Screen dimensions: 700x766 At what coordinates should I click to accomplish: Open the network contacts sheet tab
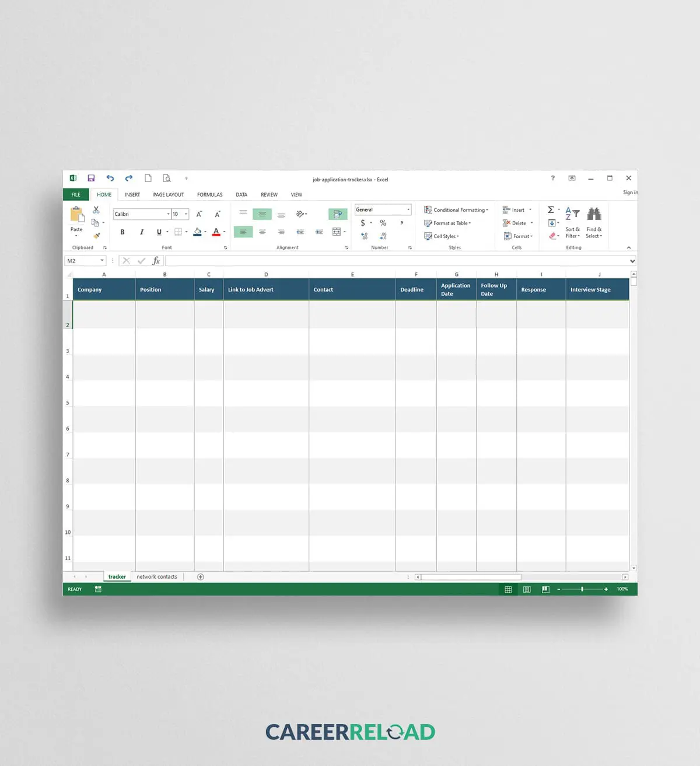coord(157,577)
